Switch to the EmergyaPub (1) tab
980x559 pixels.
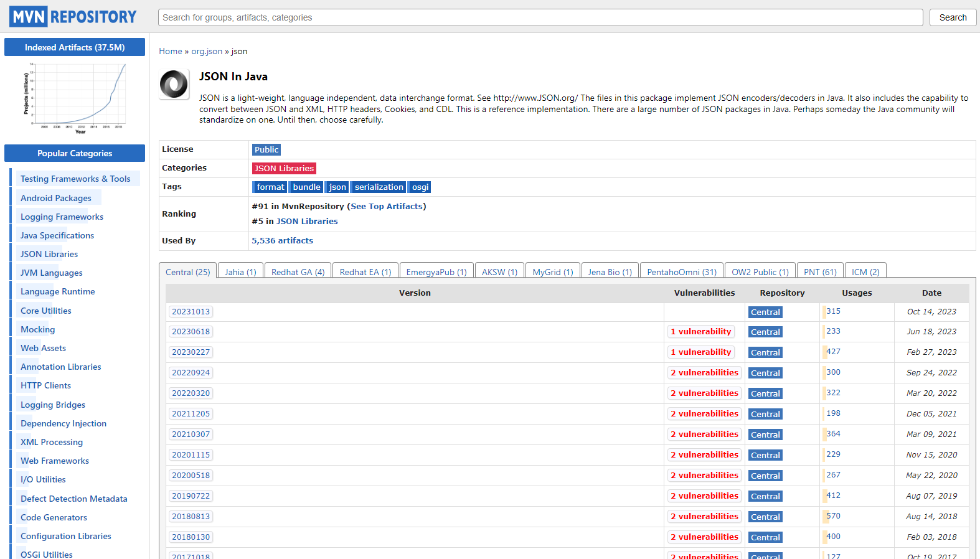pyautogui.click(x=436, y=271)
